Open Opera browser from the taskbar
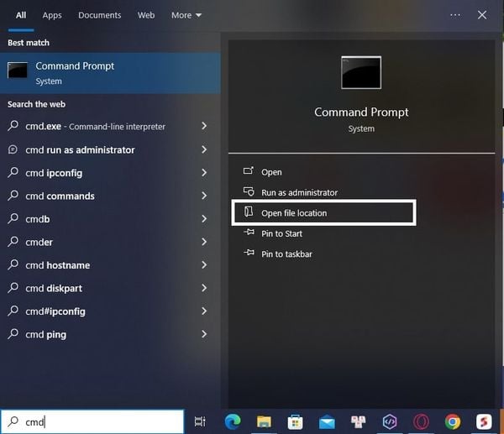The height and width of the screenshot is (434, 504). [421, 421]
